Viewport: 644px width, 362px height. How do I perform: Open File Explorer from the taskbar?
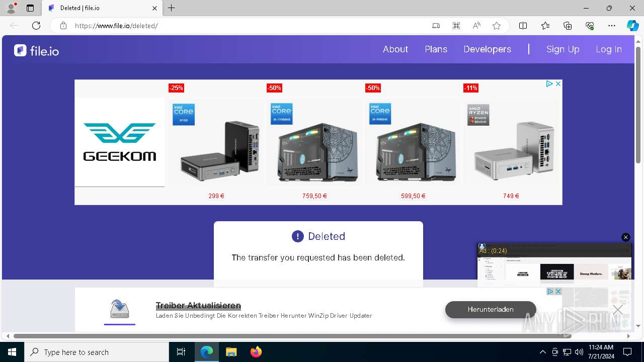231,352
